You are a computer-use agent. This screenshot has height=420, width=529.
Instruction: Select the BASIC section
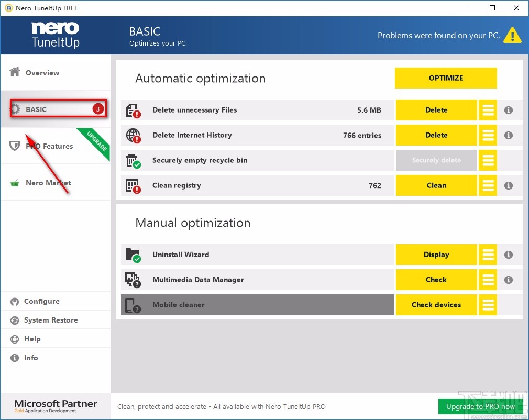click(56, 109)
